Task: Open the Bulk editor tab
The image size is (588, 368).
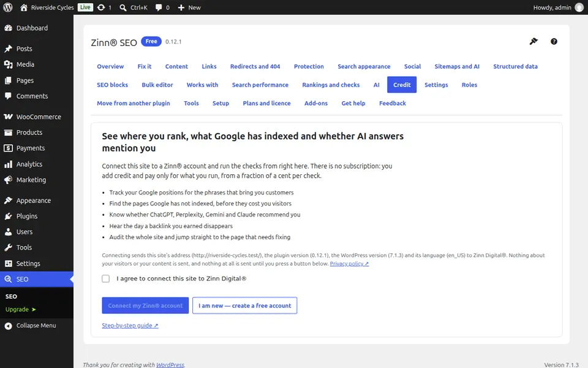Action: click(x=157, y=85)
